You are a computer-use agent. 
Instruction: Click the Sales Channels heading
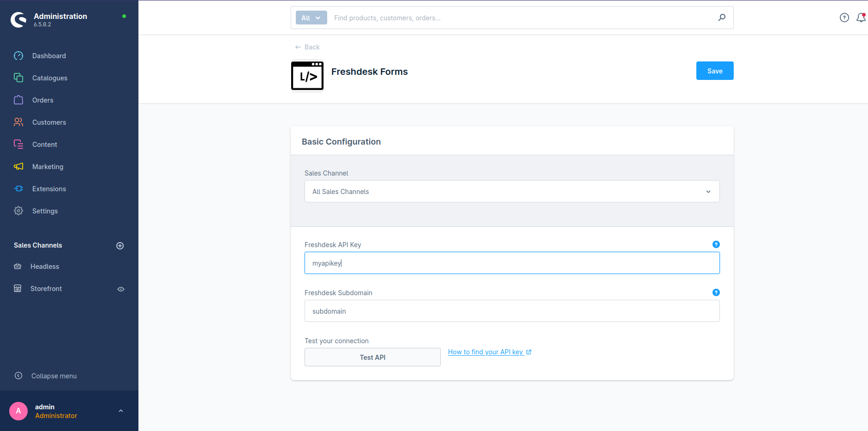pyautogui.click(x=38, y=245)
